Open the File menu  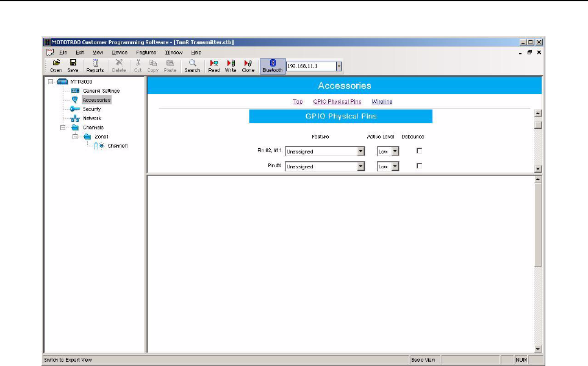(63, 52)
